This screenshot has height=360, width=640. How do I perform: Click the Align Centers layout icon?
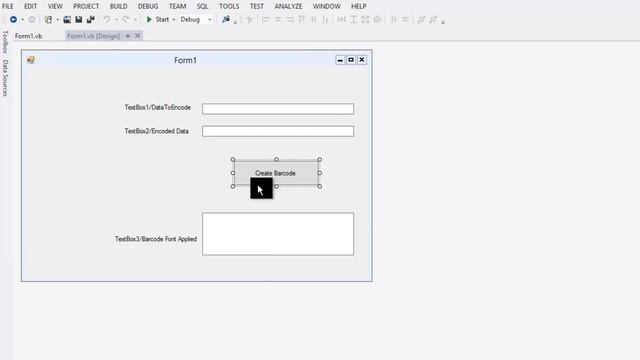278,19
